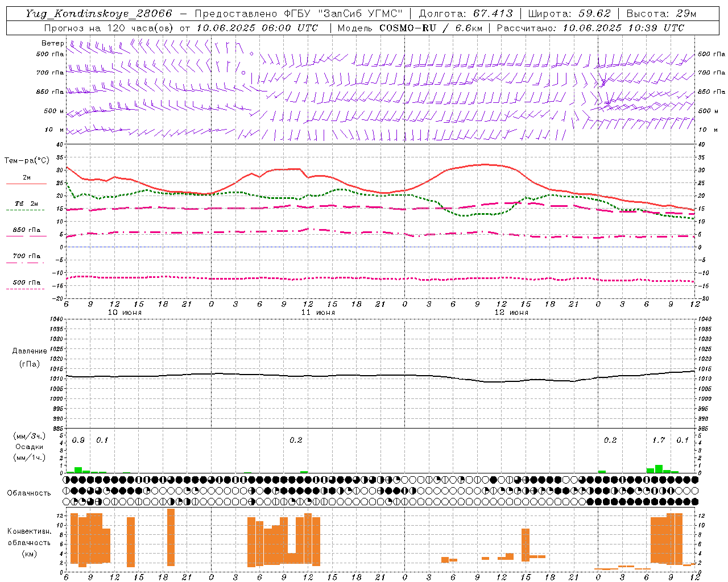Click the 985 value on right pressure axis
Screen dimensions: 728x582
[704, 429]
